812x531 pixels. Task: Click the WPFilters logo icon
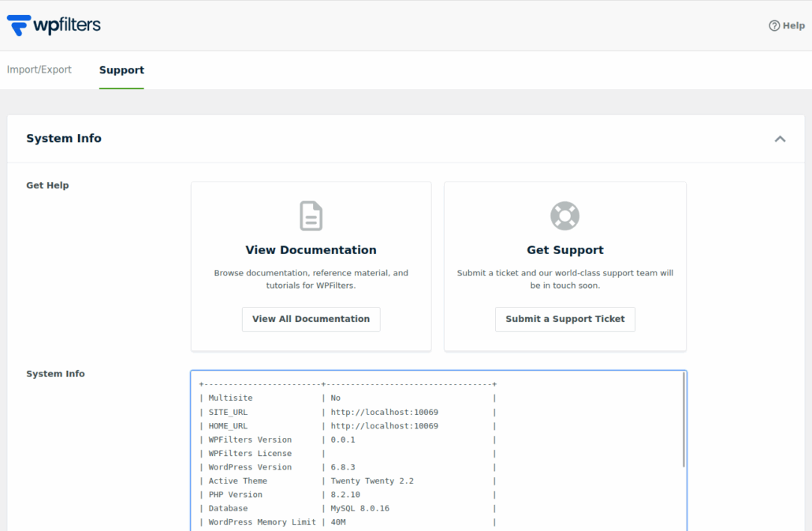pyautogui.click(x=18, y=25)
